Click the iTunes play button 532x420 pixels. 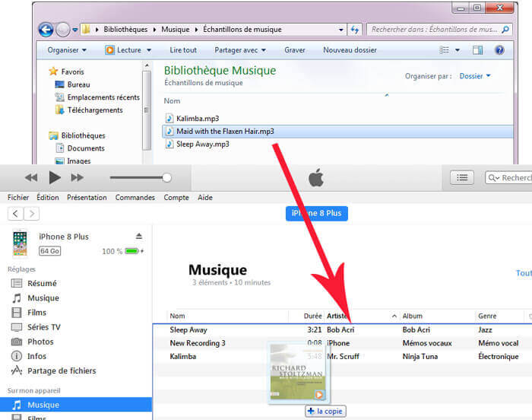(x=54, y=177)
